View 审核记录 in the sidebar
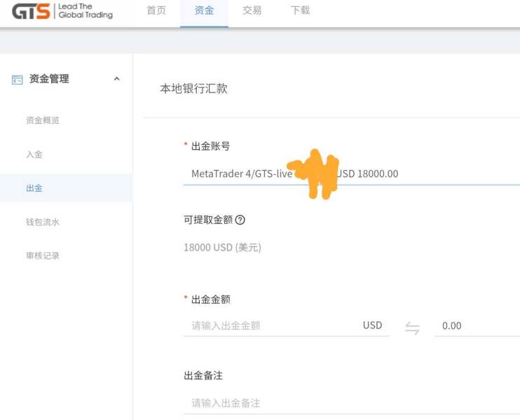 (43, 255)
